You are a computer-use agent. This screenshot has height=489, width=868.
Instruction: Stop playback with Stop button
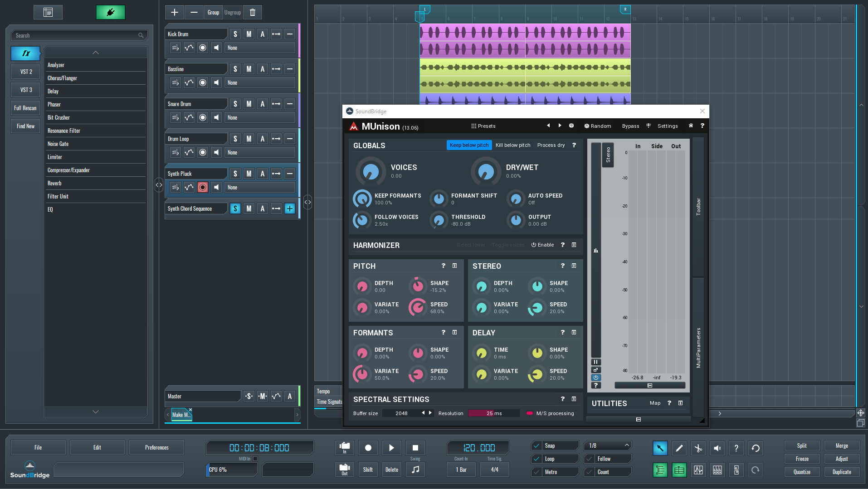click(x=415, y=448)
